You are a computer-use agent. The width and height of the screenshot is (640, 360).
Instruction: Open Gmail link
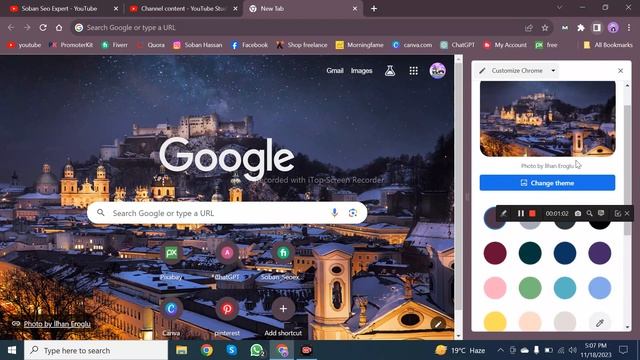(x=335, y=71)
